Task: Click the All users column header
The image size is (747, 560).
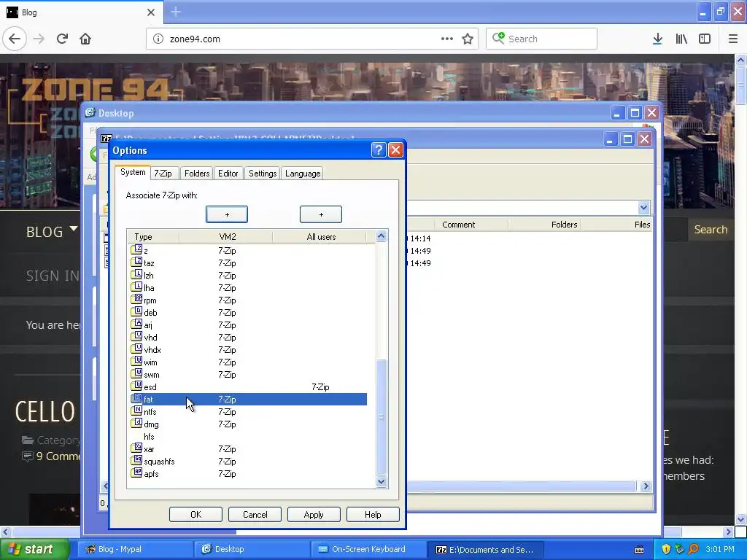Action: tap(320, 237)
